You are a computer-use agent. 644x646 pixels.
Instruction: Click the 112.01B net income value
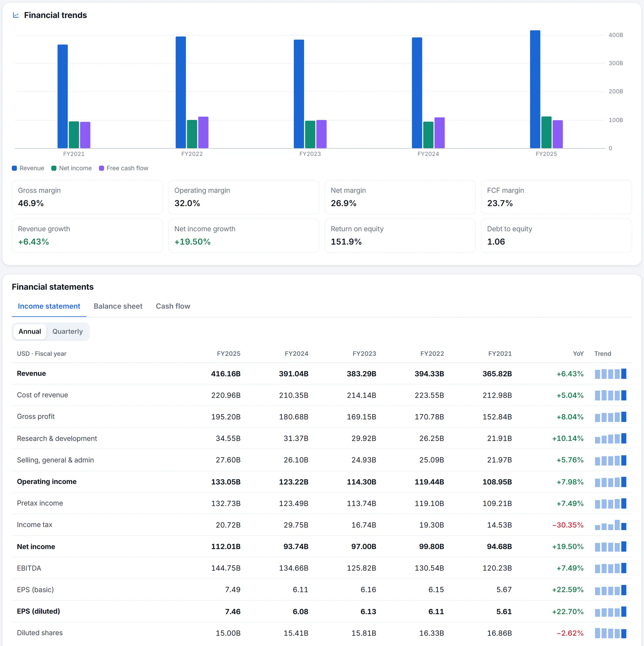point(226,547)
